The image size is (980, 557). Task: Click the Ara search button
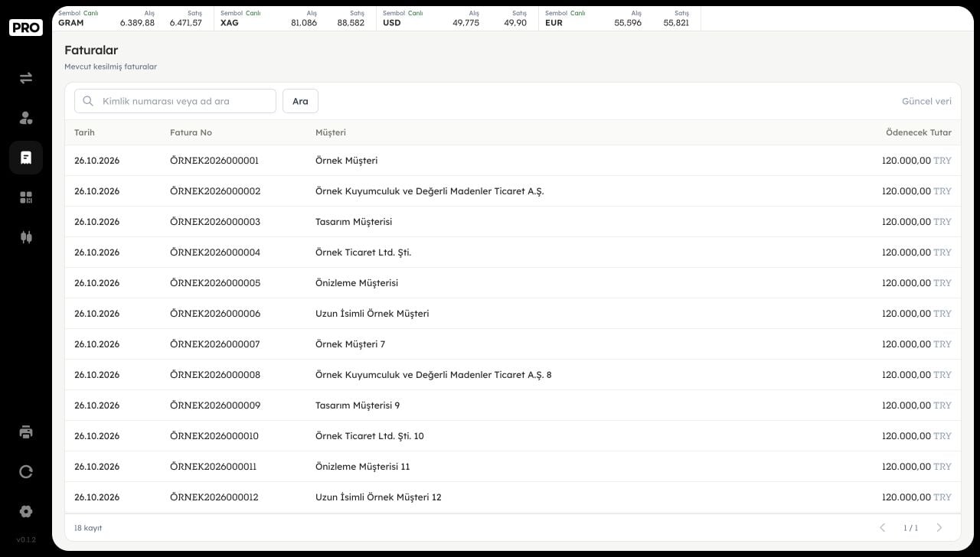[x=300, y=101]
